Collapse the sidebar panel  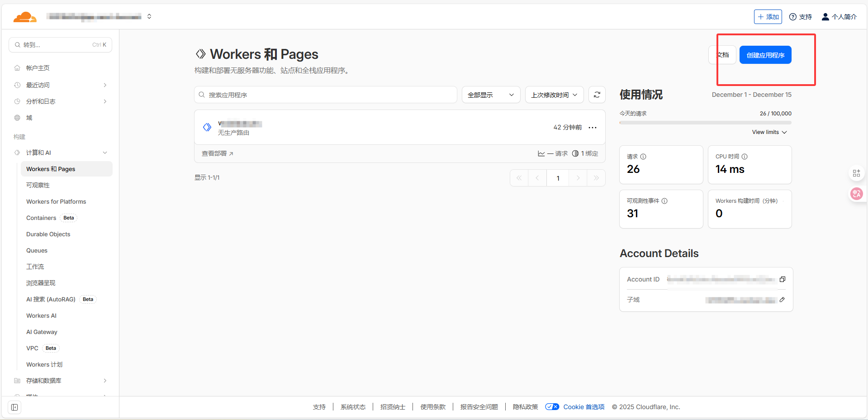14,407
